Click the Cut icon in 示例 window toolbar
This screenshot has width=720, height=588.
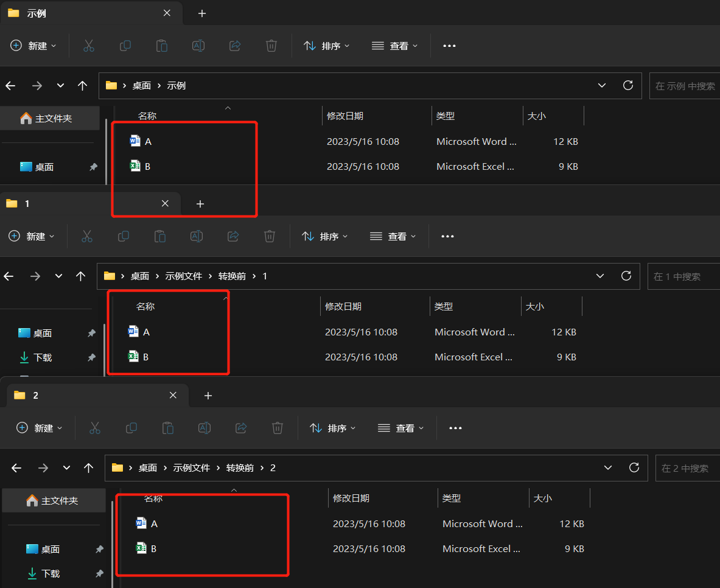click(89, 46)
